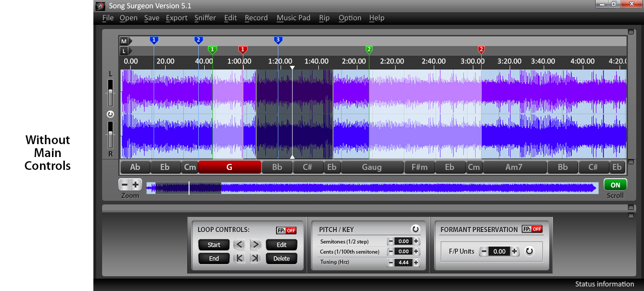Toggle the Loop Controls FP switch
This screenshot has width=644, height=291.
(x=286, y=230)
